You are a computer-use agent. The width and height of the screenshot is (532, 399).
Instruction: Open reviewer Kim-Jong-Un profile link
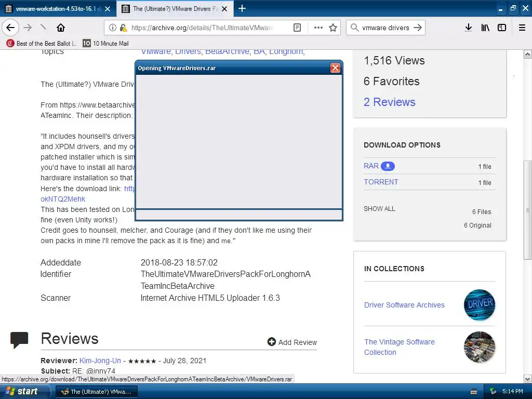[100, 361]
